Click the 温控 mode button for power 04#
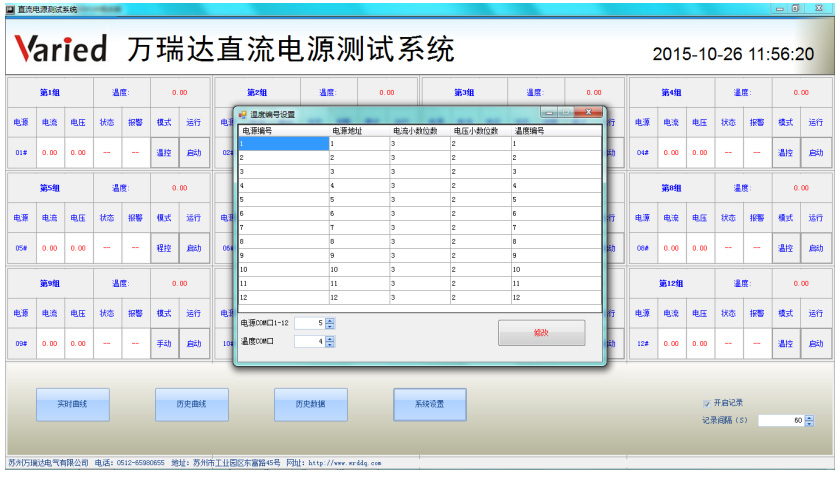Screen dimensions: 840x480 (786, 153)
